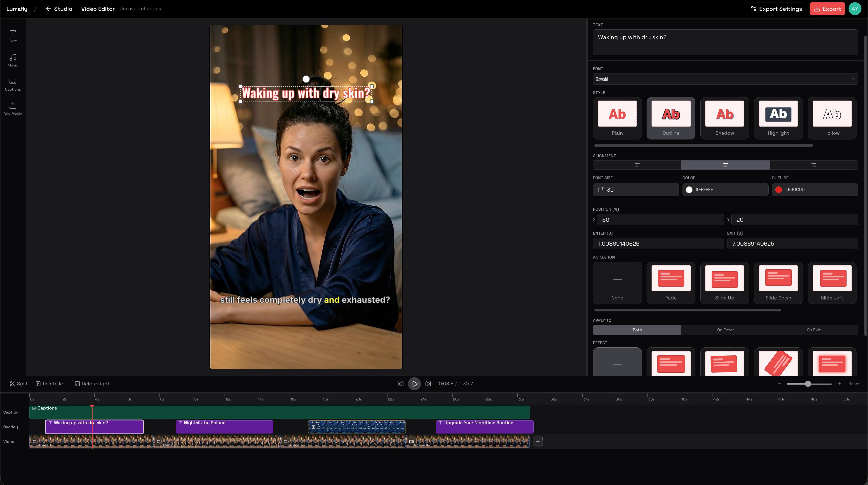Jump to the previous scene

point(400,384)
